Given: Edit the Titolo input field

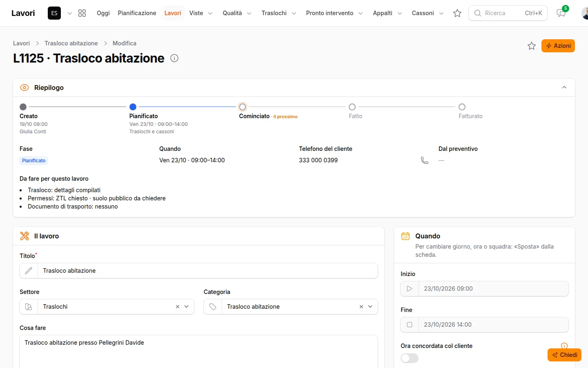Looking at the screenshot, I should coord(207,271).
